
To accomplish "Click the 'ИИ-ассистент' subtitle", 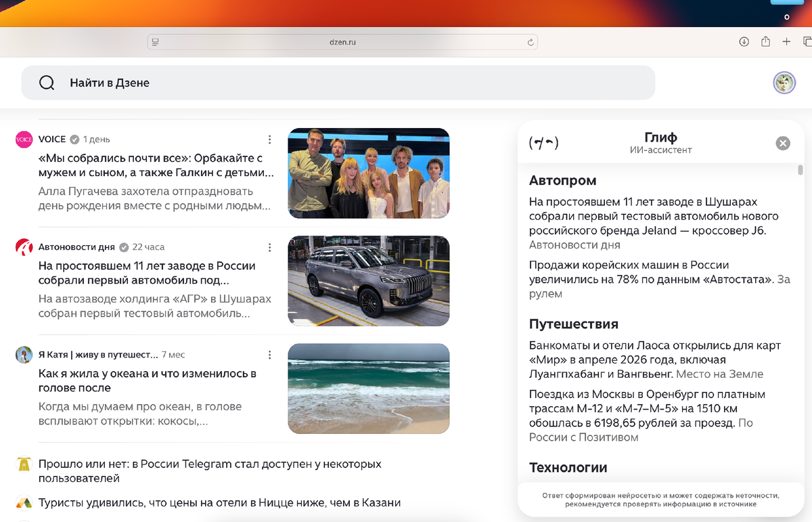I will 660,150.
